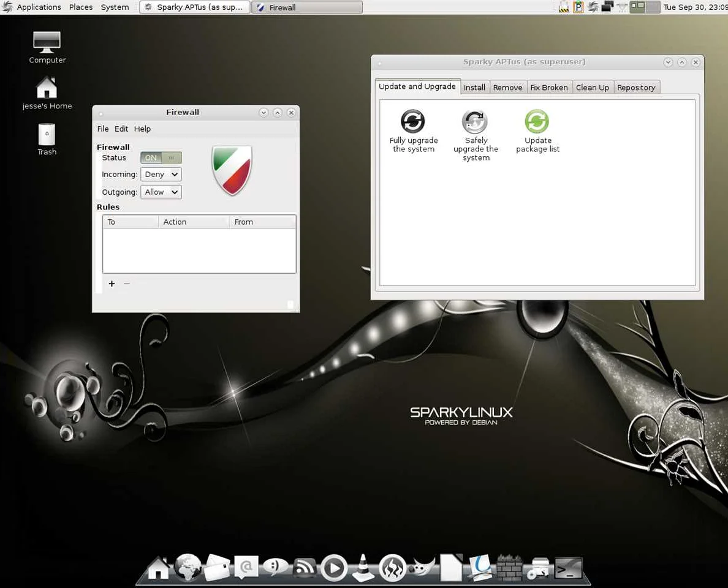Switch to the Repository tab

tap(636, 88)
